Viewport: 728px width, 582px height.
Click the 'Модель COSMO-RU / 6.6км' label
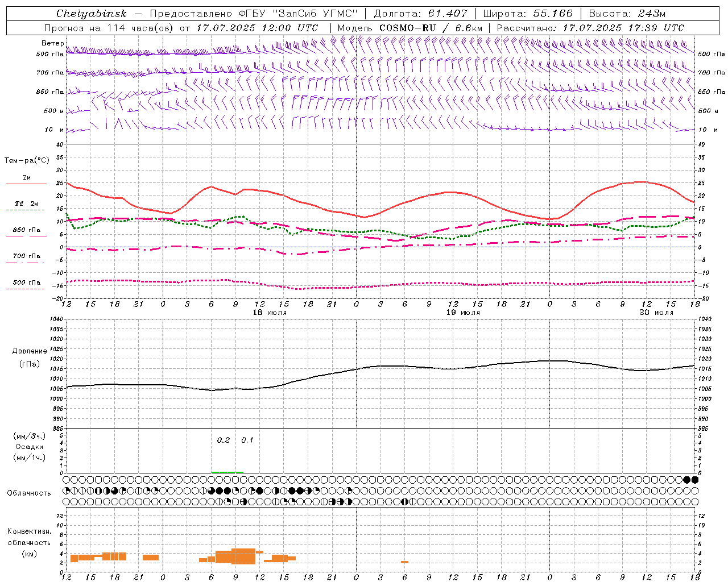pos(409,28)
